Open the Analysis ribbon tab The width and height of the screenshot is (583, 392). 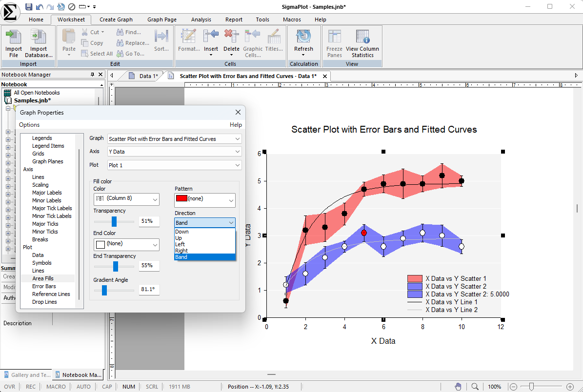(201, 20)
